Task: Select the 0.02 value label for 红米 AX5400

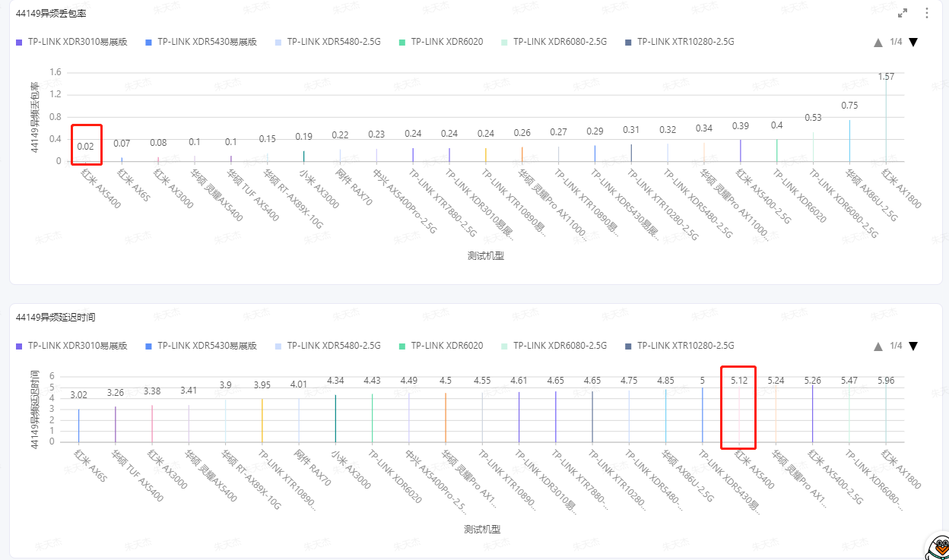Action: (x=86, y=147)
